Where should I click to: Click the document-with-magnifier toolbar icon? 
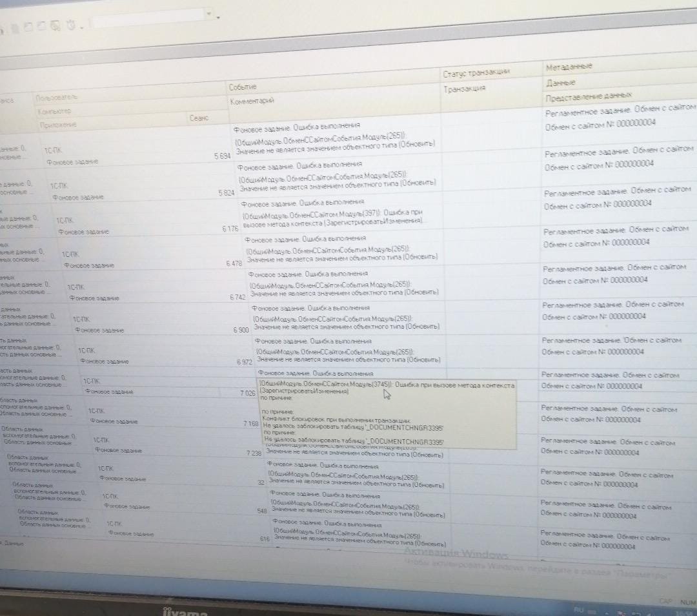56,26
